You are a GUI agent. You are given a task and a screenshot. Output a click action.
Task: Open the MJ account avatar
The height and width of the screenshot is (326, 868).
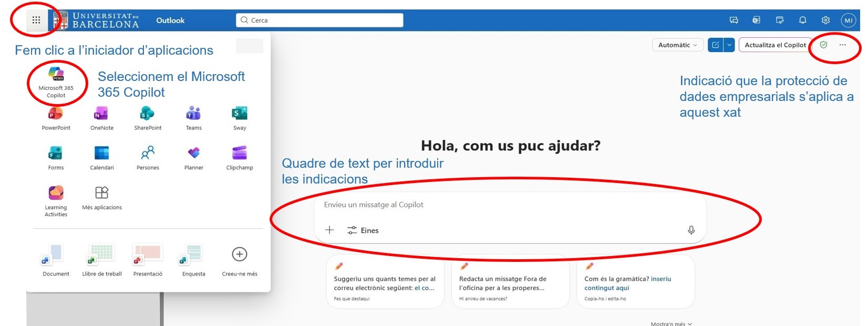848,21
